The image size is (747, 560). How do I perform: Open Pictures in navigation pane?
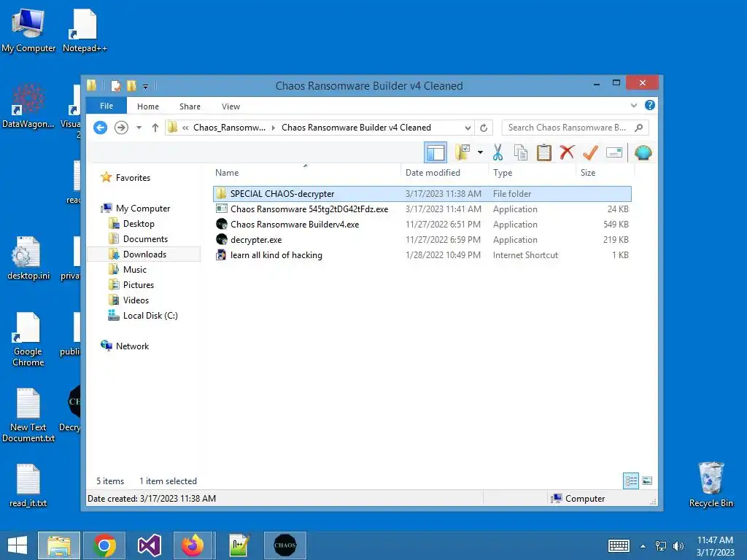[x=131, y=285]
